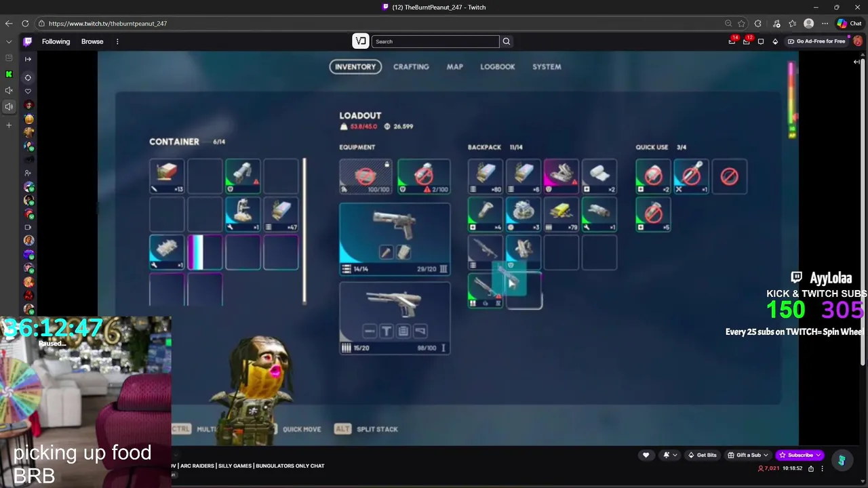Switch to the INVENTORY tab

(355, 66)
